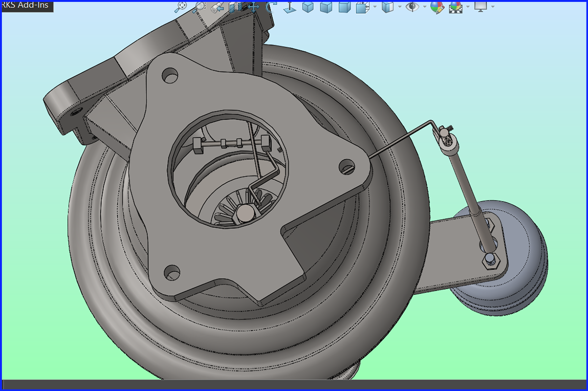The image size is (588, 391).
Task: Go back to Previous View
Action: coord(218,6)
